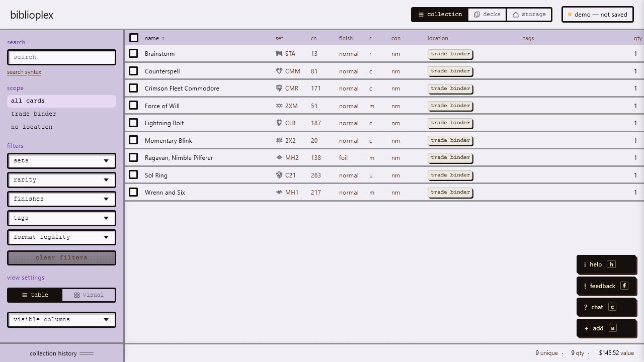Click the CMR set symbol for Crimson Fleet Commodore

point(279,88)
